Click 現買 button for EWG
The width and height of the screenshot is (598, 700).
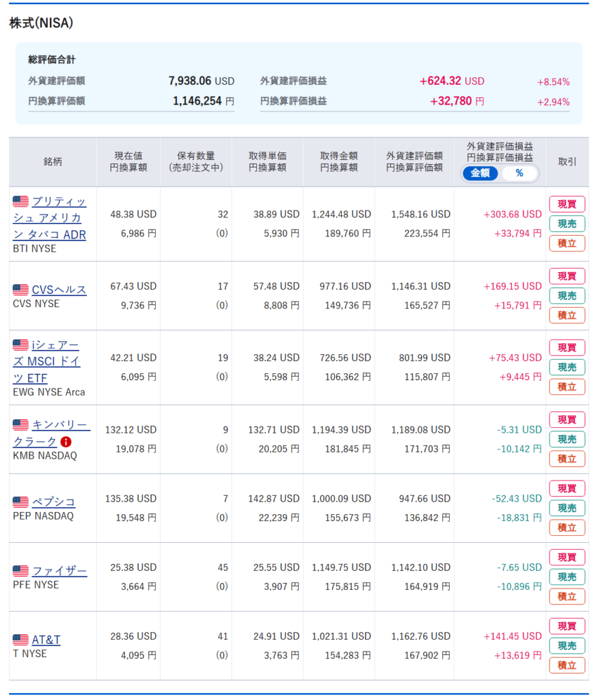[567, 347]
